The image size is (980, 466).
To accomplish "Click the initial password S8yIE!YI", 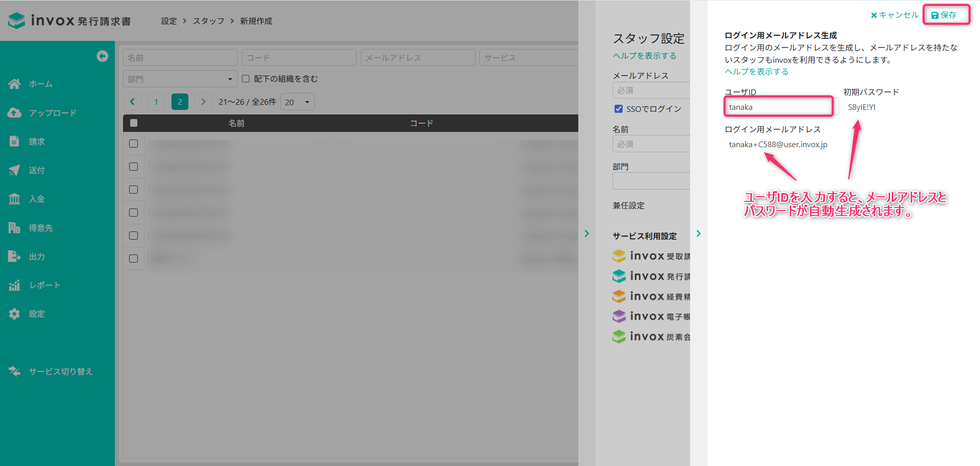I will 862,107.
